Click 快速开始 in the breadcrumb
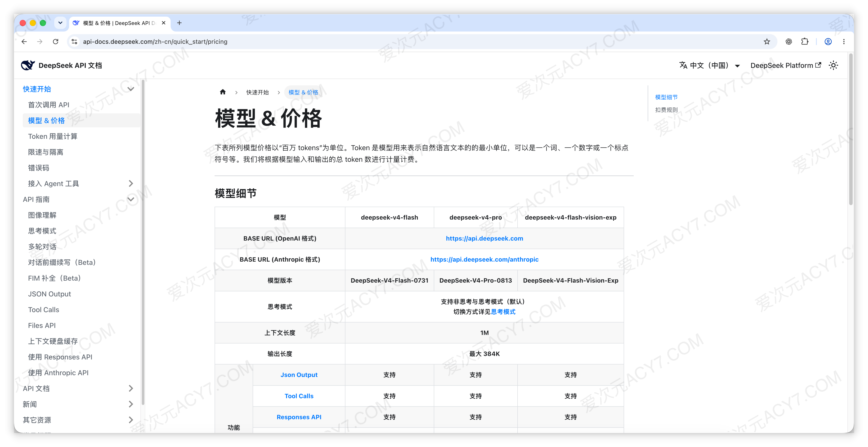The width and height of the screenshot is (868, 447). [257, 92]
